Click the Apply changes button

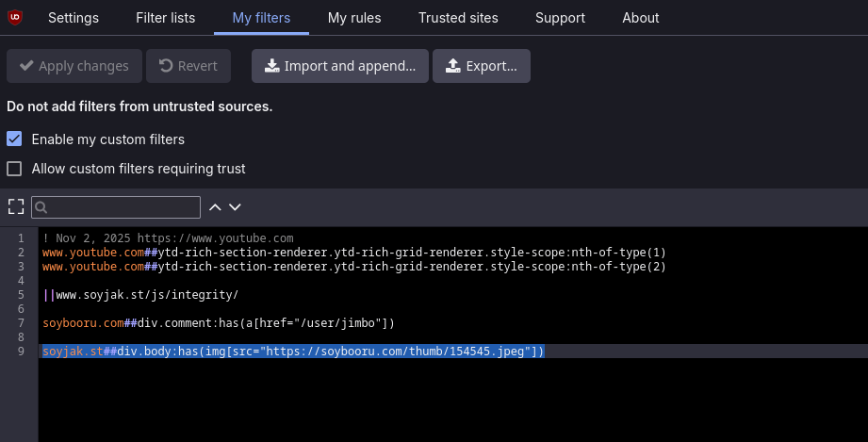pyautogui.click(x=74, y=66)
